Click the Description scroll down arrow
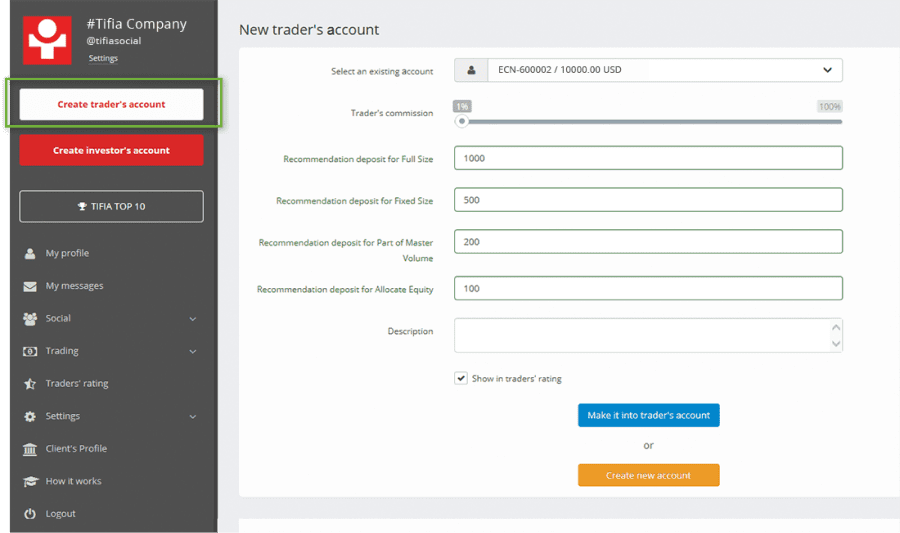 coord(836,344)
